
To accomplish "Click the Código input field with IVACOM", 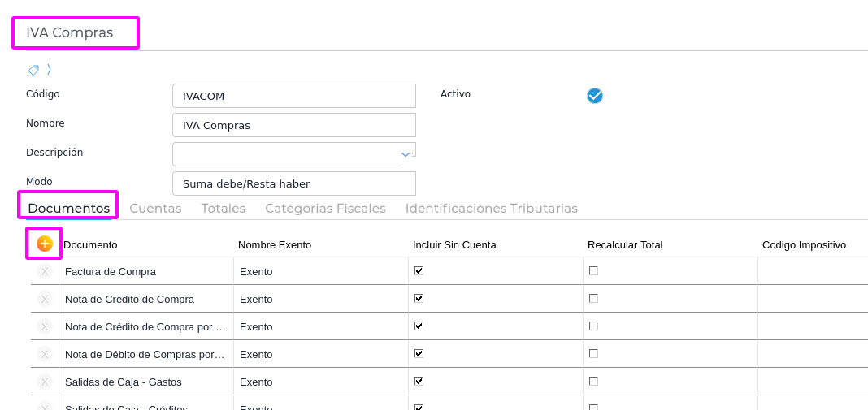I will (x=293, y=96).
